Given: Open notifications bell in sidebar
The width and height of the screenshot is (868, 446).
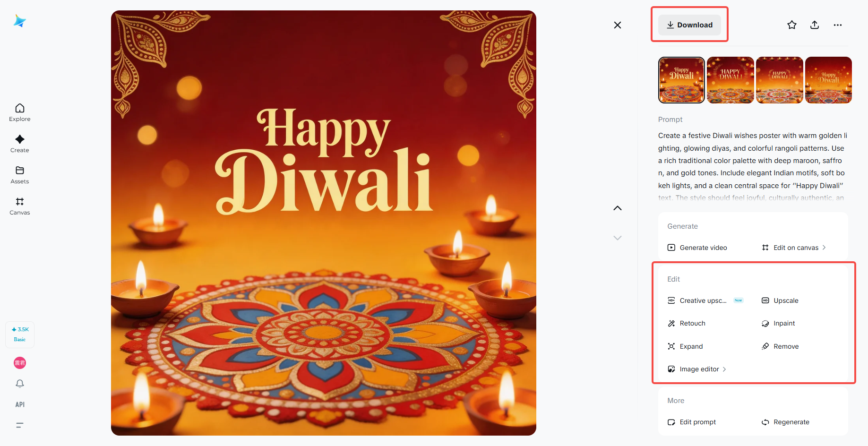Looking at the screenshot, I should [x=20, y=384].
